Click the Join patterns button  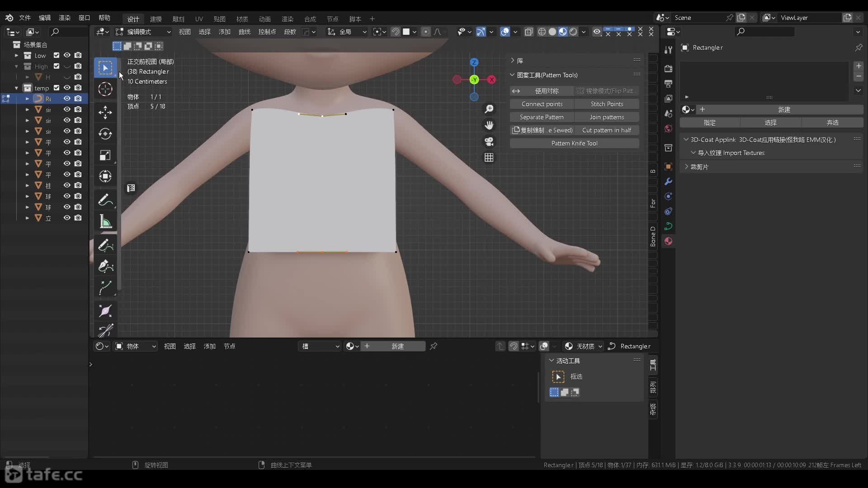coord(607,117)
